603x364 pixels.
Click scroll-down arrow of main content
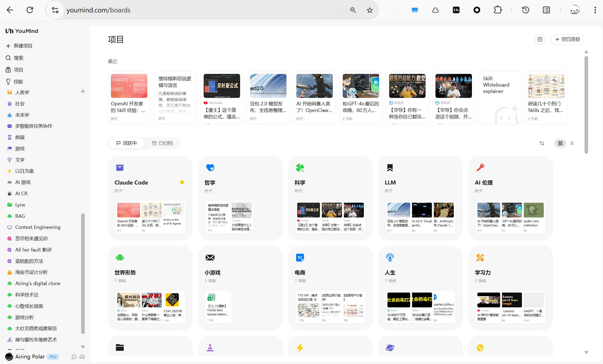click(x=586, y=352)
